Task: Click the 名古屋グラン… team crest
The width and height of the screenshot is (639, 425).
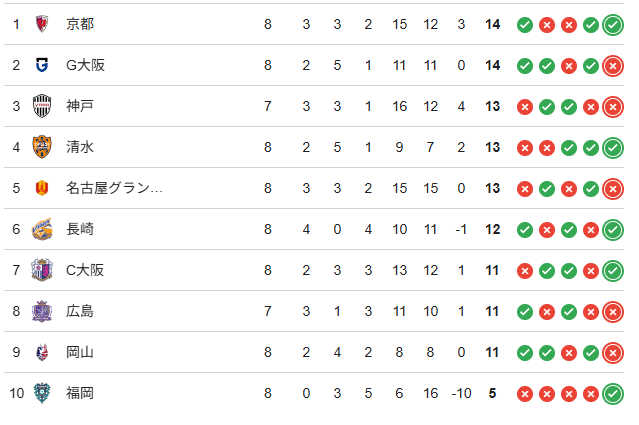Action: tap(42, 188)
